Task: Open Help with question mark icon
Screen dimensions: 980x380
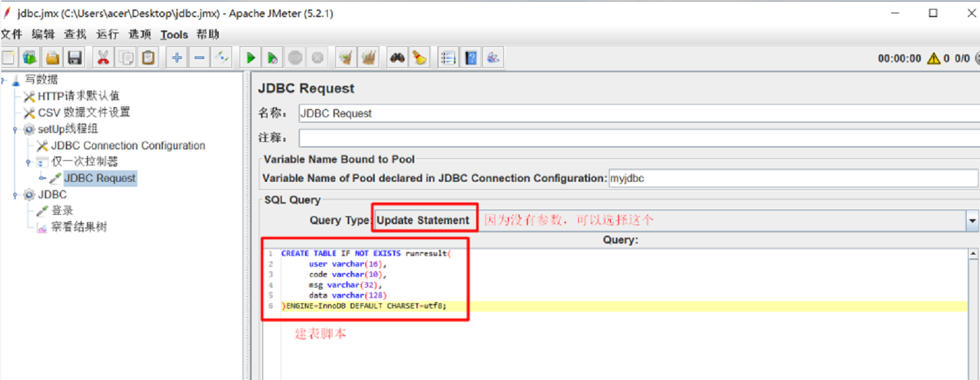Action: click(x=471, y=58)
